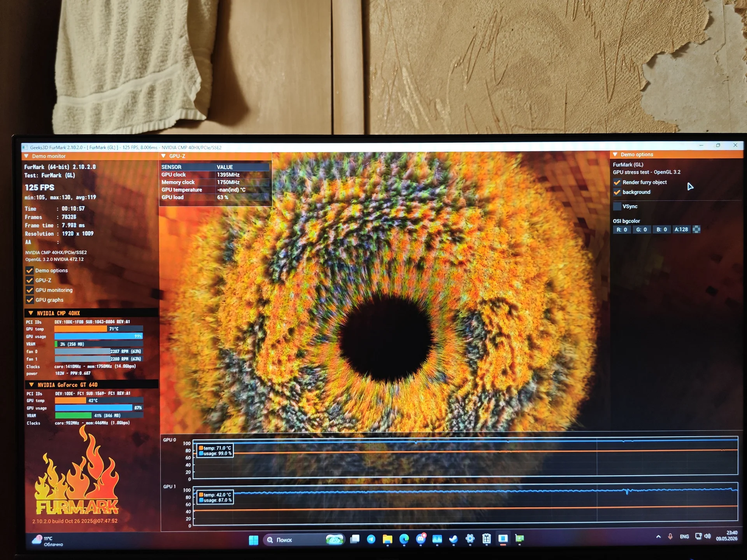Uncheck the Demo options checkbox
This screenshot has width=747, height=560.
[x=30, y=270]
